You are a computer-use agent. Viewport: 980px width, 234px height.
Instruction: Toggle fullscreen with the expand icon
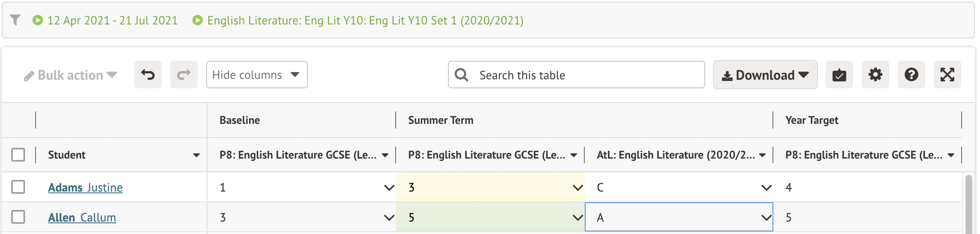tap(947, 75)
